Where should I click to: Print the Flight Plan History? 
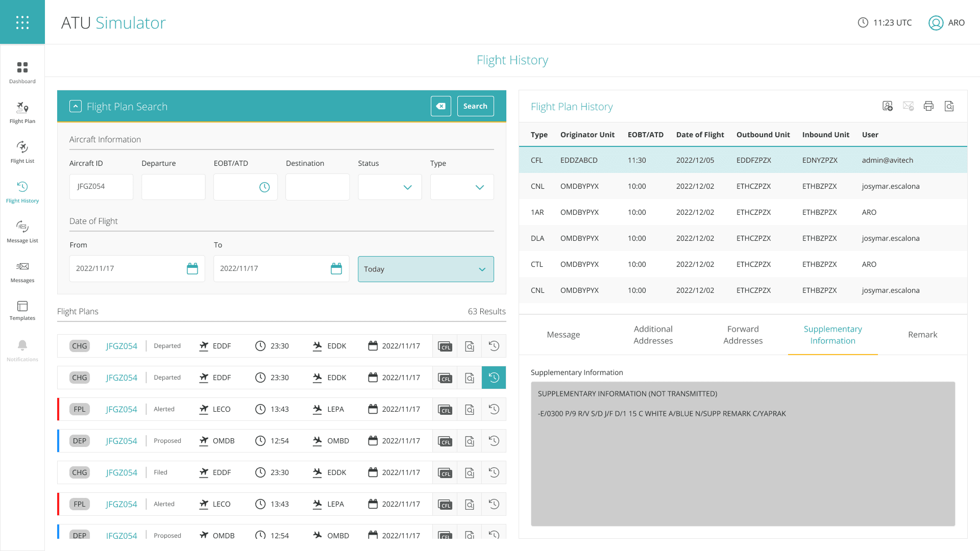928,106
